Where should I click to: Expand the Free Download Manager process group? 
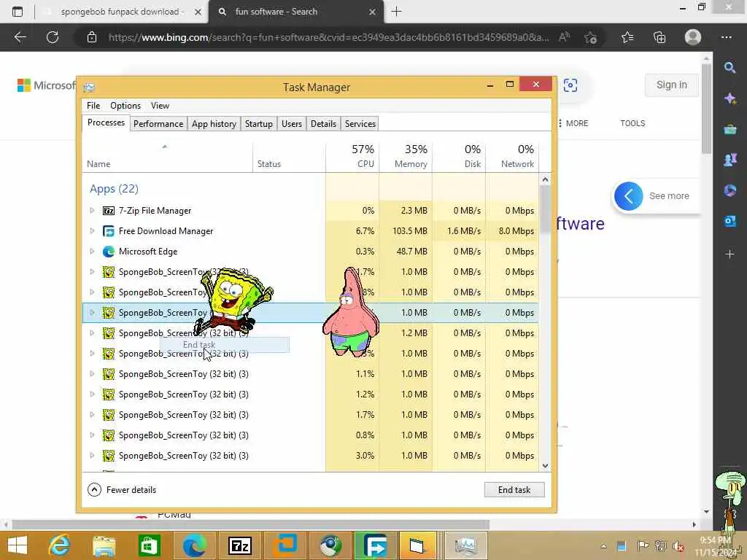point(92,231)
